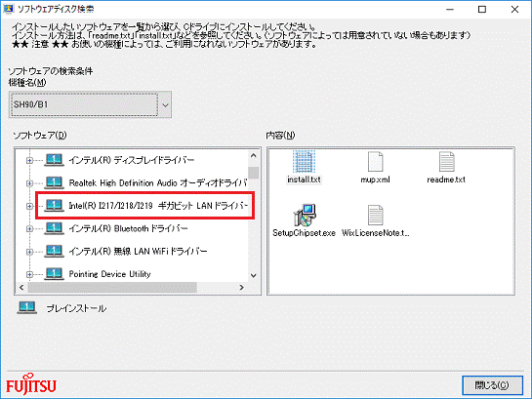Expand the インテル(R) Bluetooth ドライバー node
532x399 pixels.
29,228
